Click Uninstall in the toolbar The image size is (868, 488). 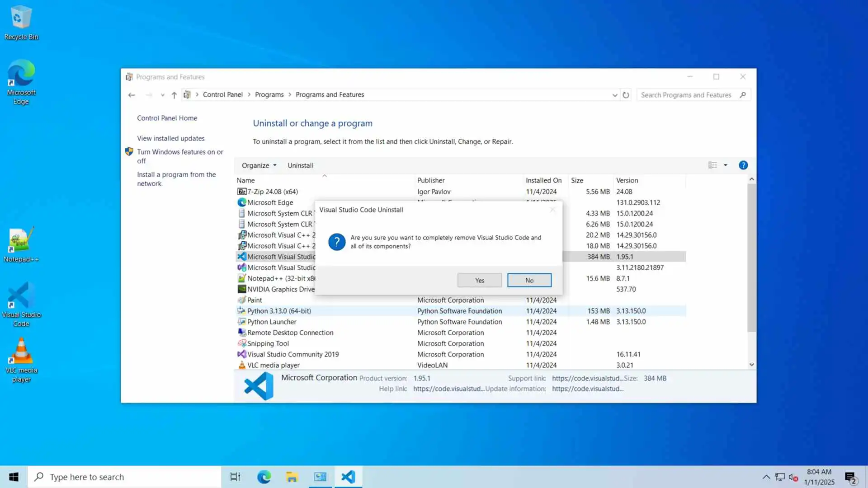coord(300,165)
